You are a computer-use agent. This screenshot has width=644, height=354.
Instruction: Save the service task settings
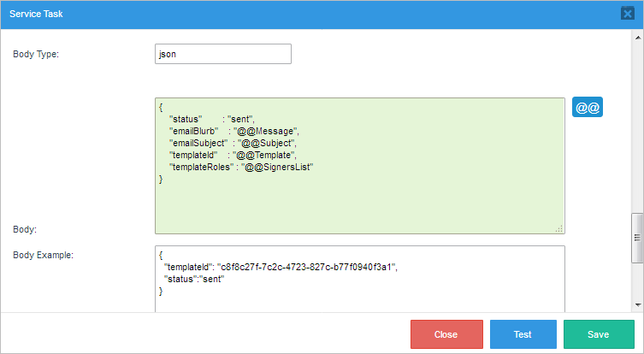598,334
